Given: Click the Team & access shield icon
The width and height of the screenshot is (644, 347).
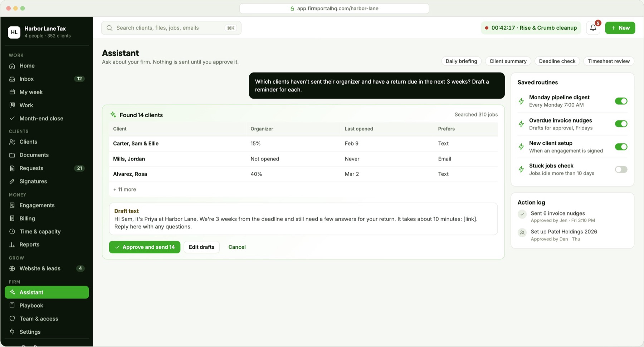Looking at the screenshot, I should [x=12, y=319].
